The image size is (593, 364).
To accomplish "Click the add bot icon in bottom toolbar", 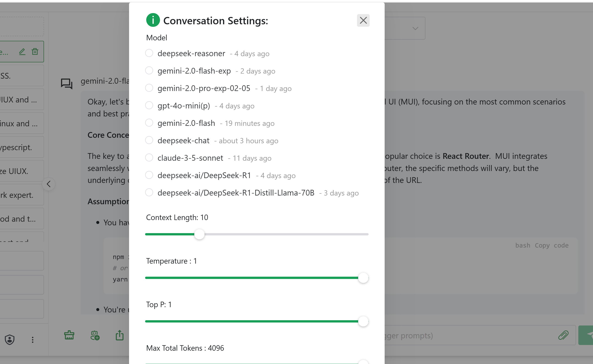I will (x=95, y=335).
